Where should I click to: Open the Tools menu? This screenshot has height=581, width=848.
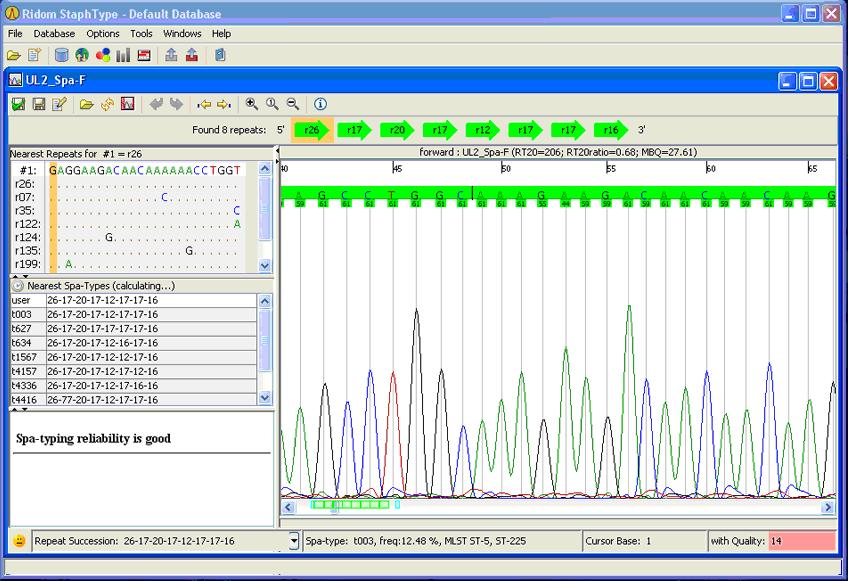(141, 34)
